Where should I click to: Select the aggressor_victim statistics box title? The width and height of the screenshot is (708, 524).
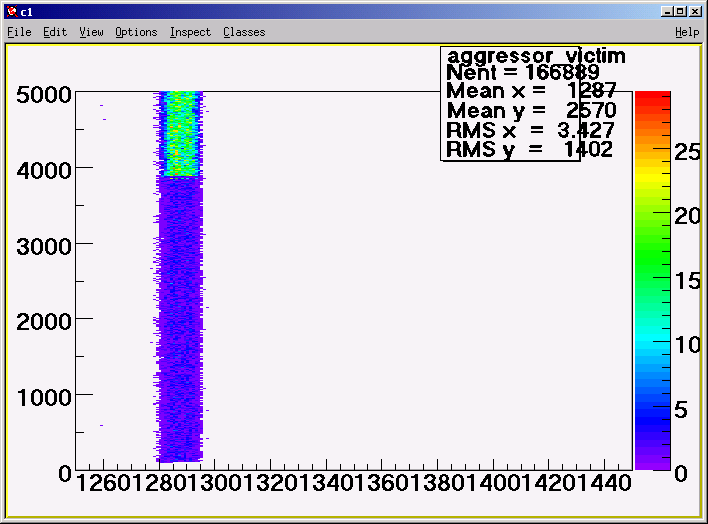536,56
